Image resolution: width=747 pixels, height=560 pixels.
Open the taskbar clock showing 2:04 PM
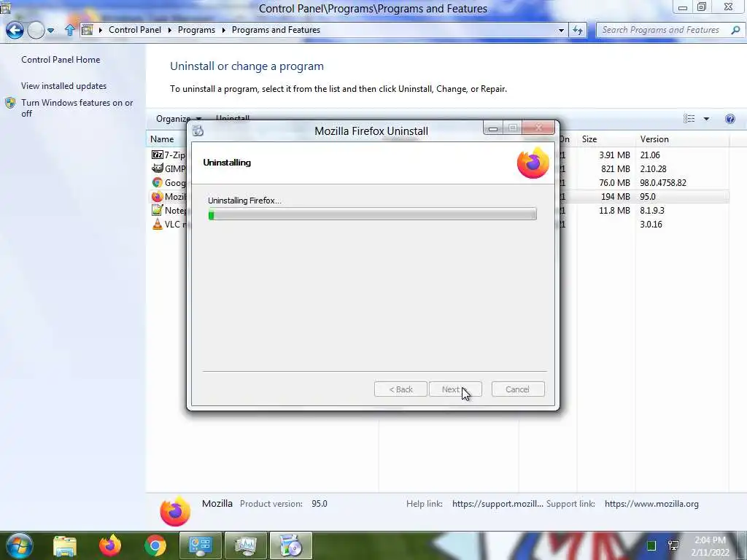711,546
